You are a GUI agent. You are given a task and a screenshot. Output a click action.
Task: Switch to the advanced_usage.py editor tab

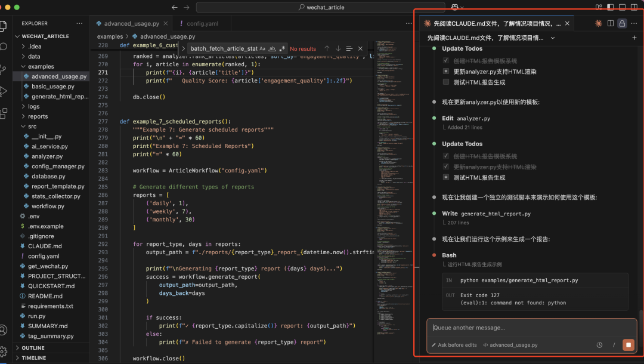(x=132, y=23)
